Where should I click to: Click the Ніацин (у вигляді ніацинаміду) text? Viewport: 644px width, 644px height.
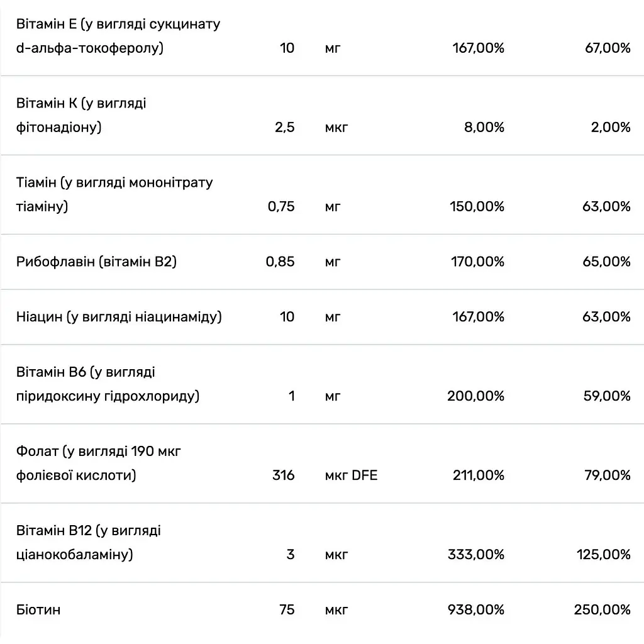tap(119, 317)
